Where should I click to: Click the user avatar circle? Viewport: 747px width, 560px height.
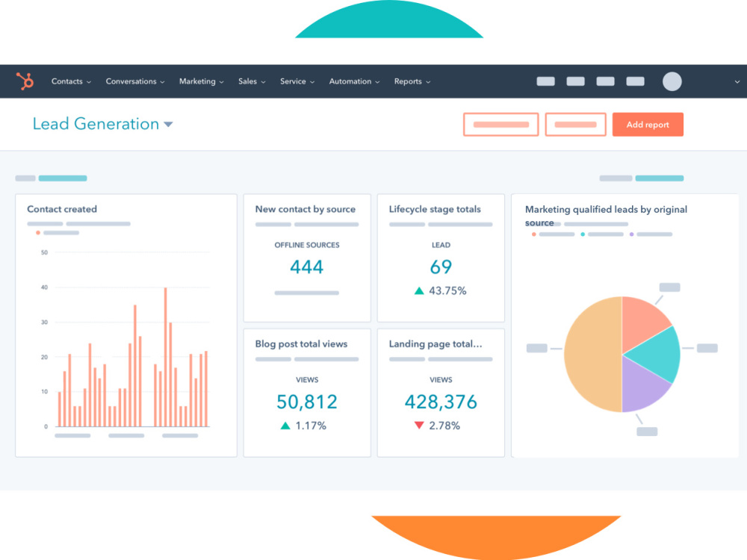click(672, 81)
